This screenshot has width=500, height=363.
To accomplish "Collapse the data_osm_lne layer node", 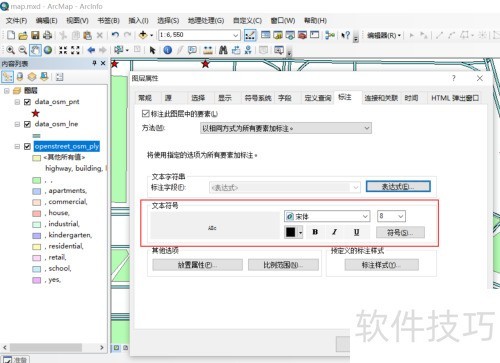I will pyautogui.click(x=17, y=124).
